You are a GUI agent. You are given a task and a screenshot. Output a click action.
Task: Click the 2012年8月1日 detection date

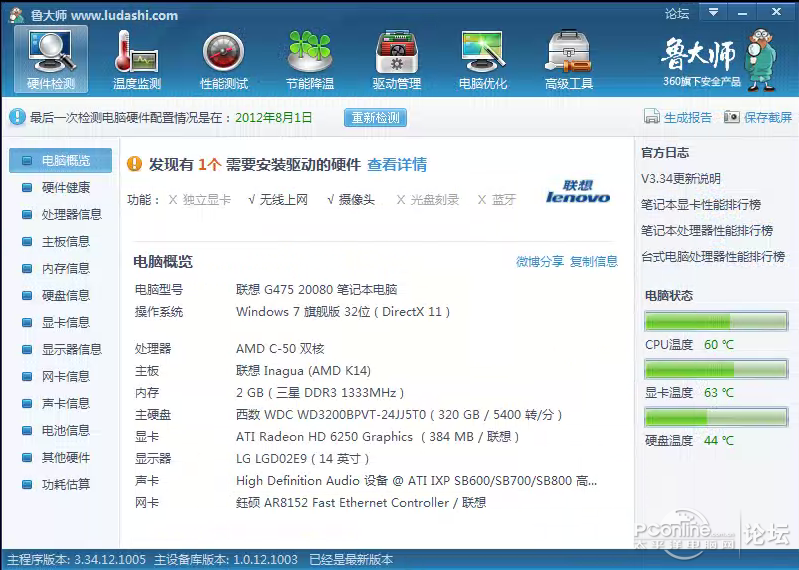click(274, 118)
